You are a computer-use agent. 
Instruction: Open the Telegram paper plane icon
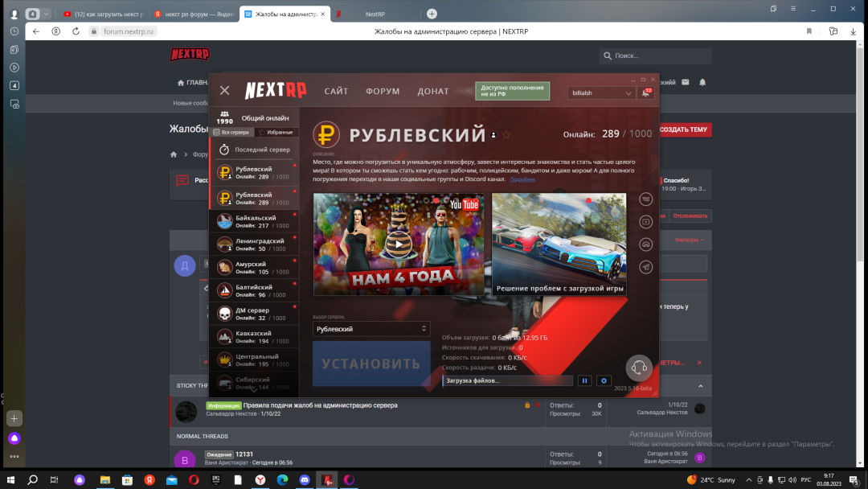click(x=645, y=267)
